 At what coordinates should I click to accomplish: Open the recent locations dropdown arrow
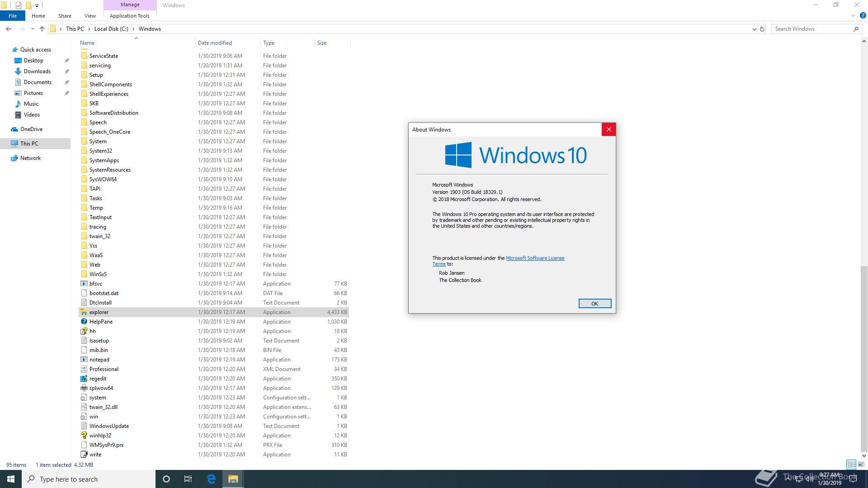point(33,29)
